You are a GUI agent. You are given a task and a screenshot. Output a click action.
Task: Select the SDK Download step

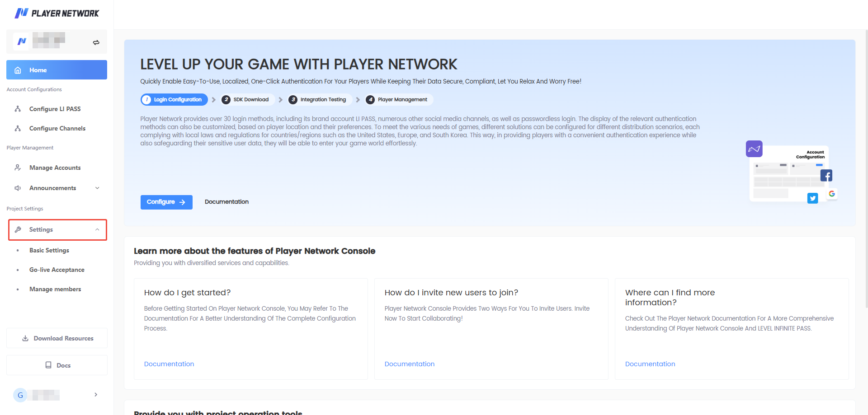247,99
